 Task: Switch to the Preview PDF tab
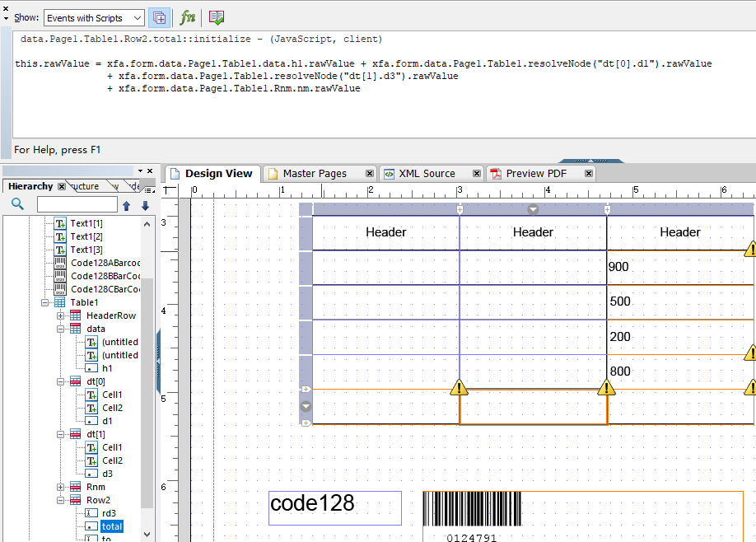pos(535,174)
